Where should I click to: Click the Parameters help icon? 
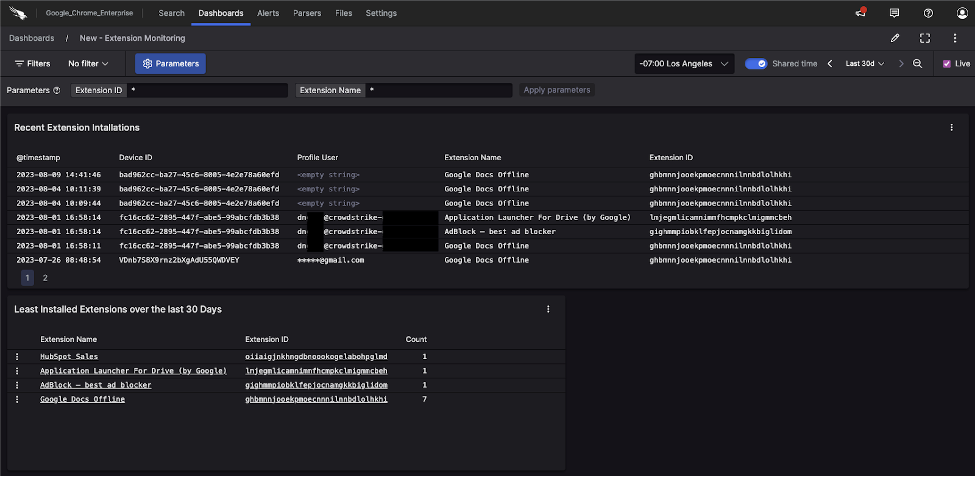[x=57, y=90]
